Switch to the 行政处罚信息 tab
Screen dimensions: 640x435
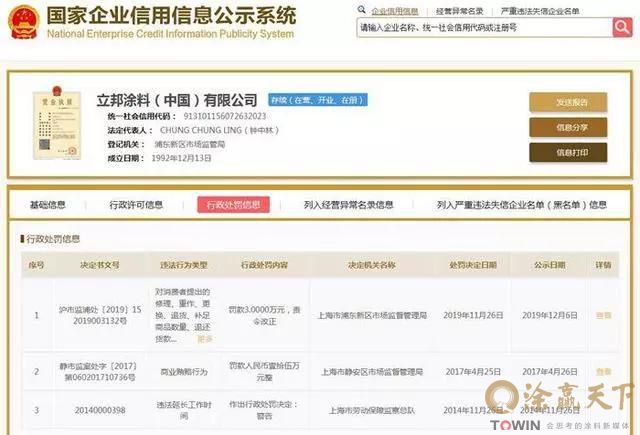point(233,205)
